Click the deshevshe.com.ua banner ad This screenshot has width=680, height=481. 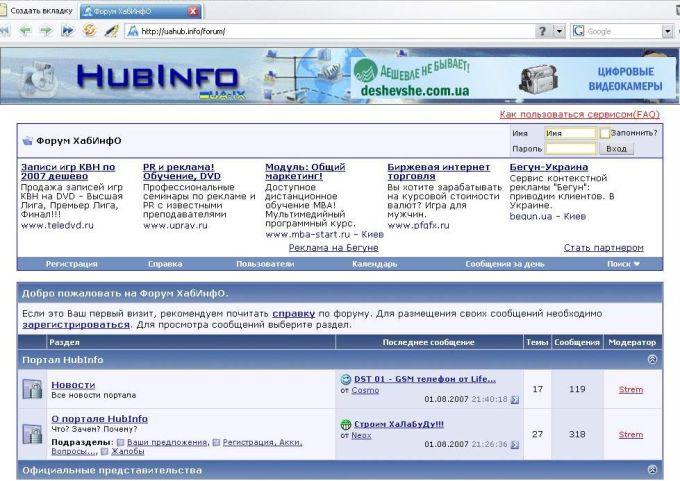pyautogui.click(x=513, y=79)
